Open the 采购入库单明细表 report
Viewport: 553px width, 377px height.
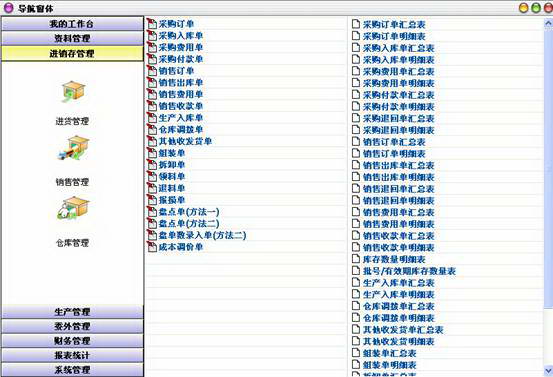tap(399, 60)
